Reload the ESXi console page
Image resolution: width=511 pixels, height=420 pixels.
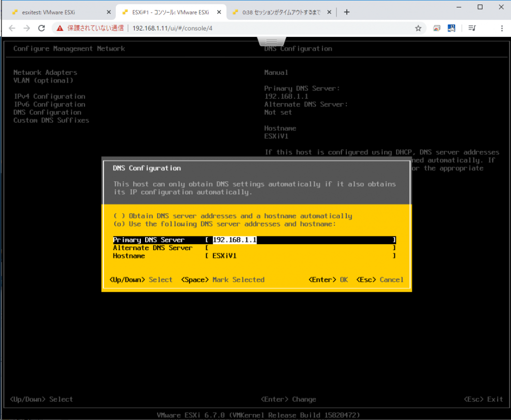[41, 28]
